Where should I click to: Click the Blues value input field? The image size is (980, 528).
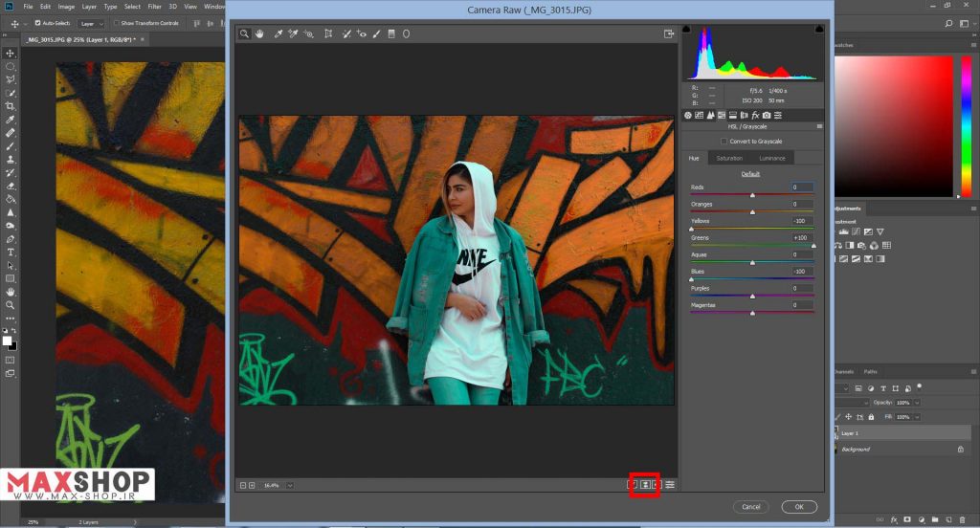[x=802, y=272]
